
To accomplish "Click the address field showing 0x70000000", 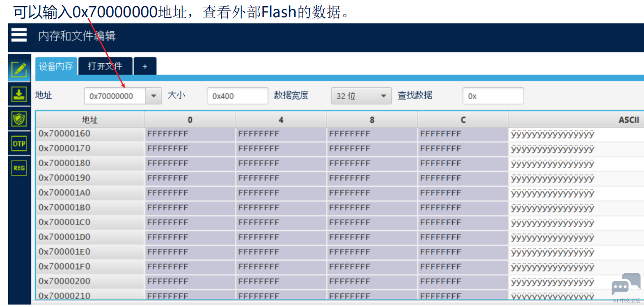I will point(115,96).
